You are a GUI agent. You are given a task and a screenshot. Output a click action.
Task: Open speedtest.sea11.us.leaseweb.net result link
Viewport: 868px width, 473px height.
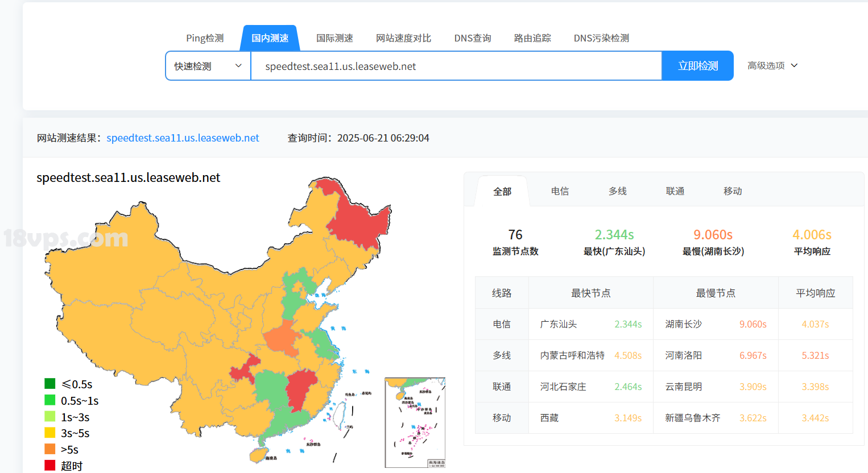tap(183, 138)
